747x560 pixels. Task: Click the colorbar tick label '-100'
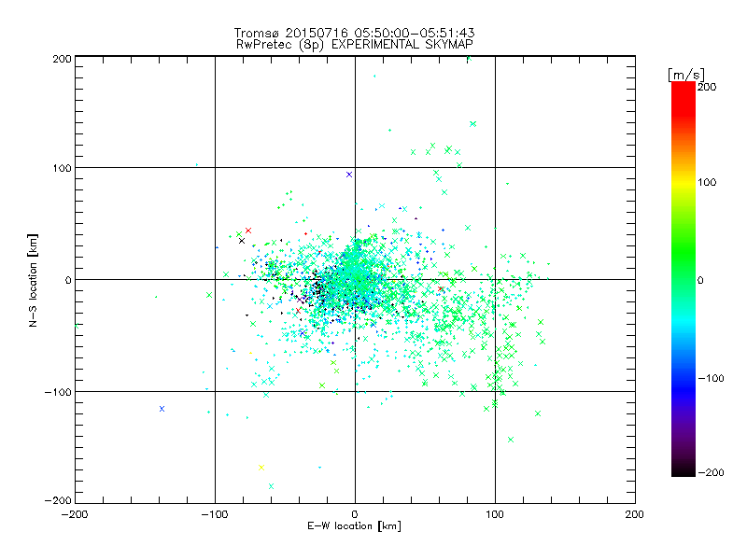coord(711,378)
